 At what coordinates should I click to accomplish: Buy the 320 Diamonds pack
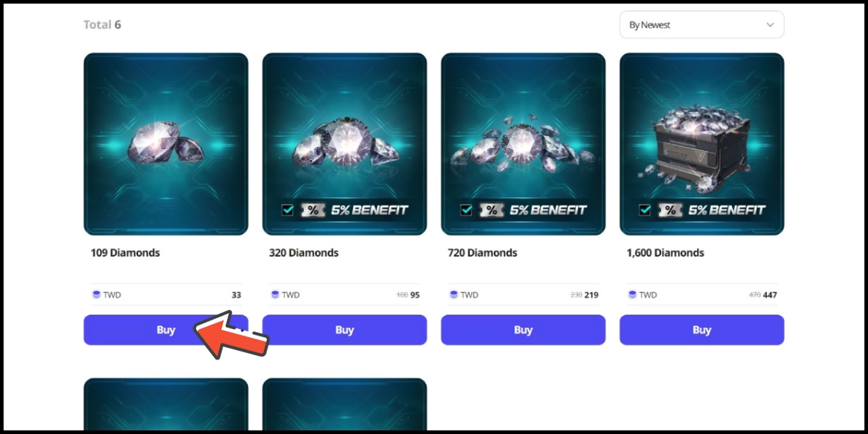click(344, 330)
